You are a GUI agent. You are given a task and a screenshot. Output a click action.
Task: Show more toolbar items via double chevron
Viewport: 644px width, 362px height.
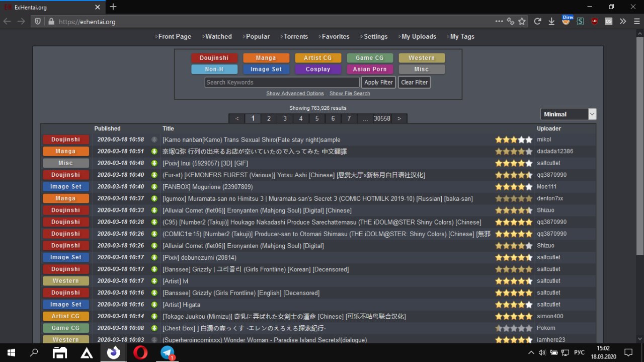point(623,22)
